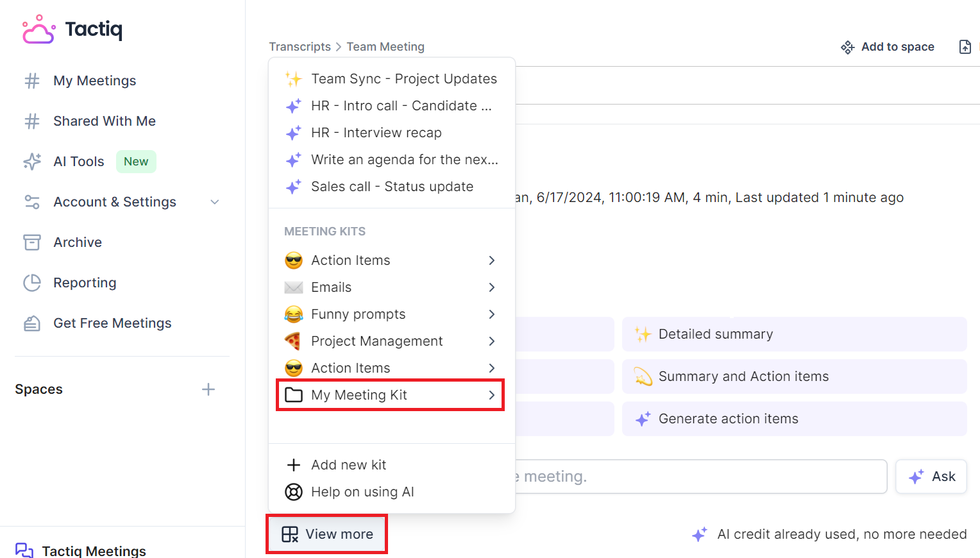Click the Account & Settings sliders icon
The image size is (980, 558).
pyautogui.click(x=32, y=202)
